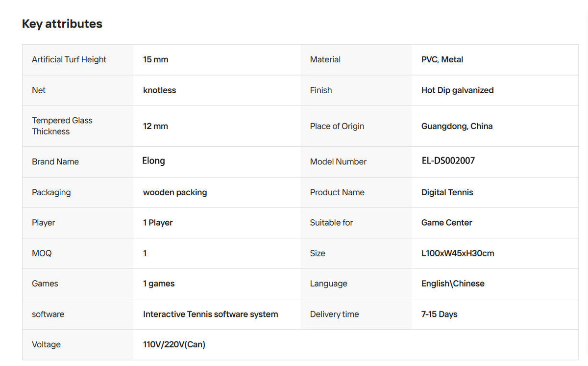The height and width of the screenshot is (366, 588).
Task: Select the Guangdong, China origin value
Action: [x=457, y=126]
